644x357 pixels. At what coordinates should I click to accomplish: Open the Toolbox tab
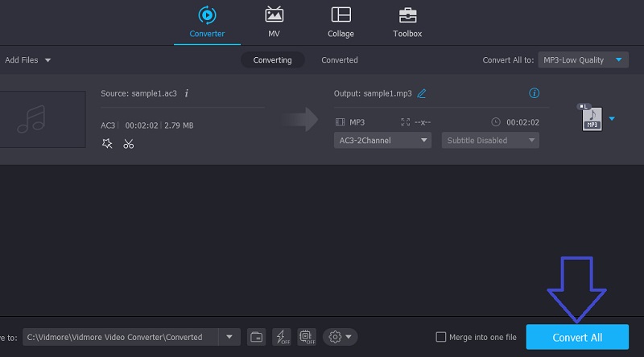(407, 22)
